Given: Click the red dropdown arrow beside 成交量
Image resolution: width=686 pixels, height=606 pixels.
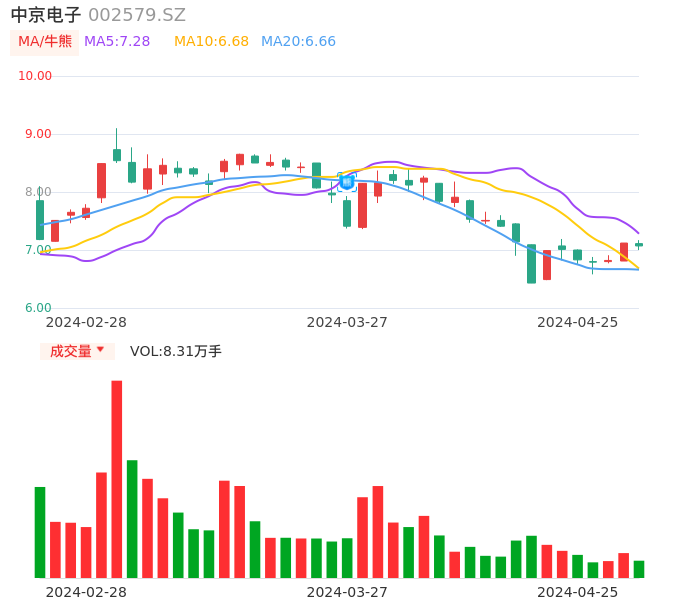Looking at the screenshot, I should 100,350.
